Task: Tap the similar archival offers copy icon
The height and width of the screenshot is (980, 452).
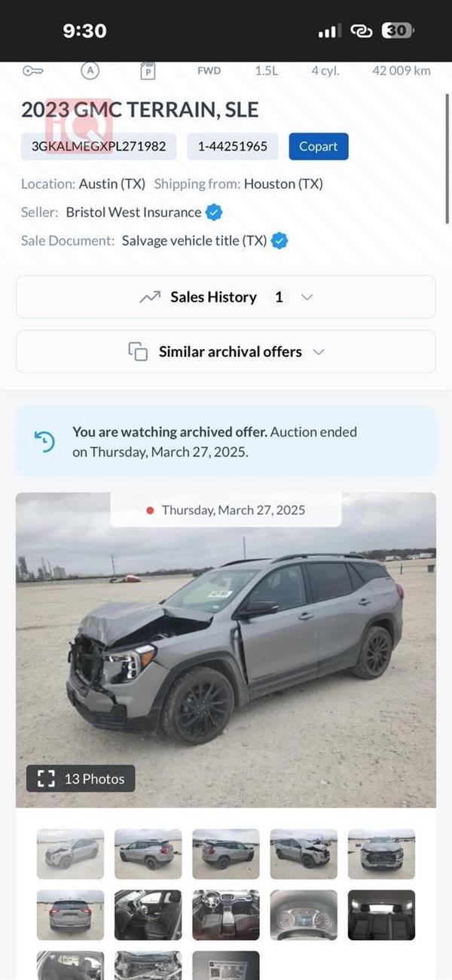Action: point(138,352)
